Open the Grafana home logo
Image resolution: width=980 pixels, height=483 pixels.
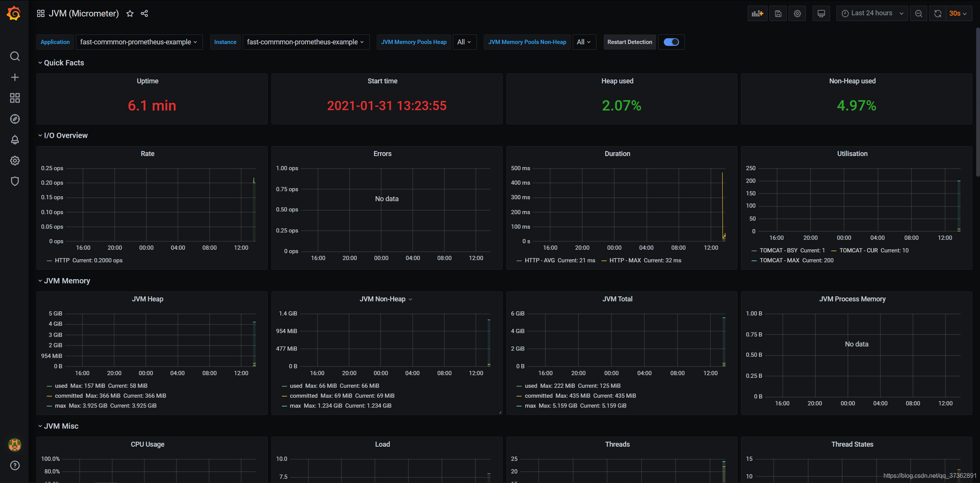(x=14, y=13)
